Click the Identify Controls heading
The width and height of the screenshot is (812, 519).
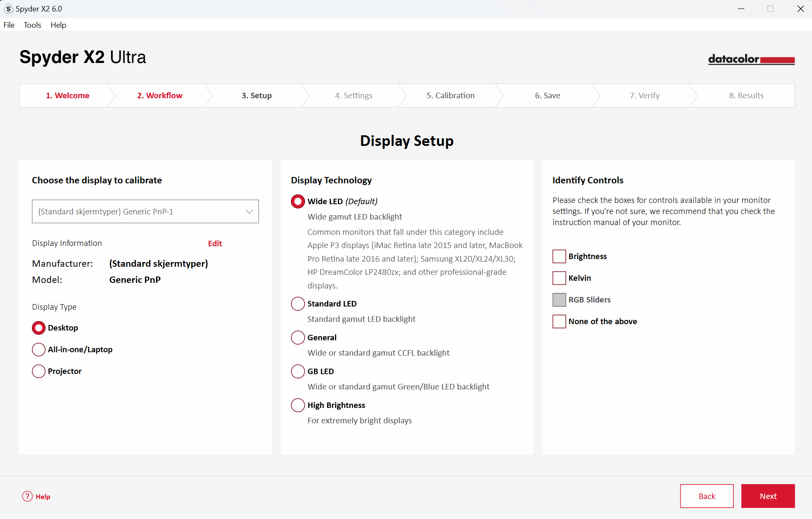pyautogui.click(x=588, y=180)
